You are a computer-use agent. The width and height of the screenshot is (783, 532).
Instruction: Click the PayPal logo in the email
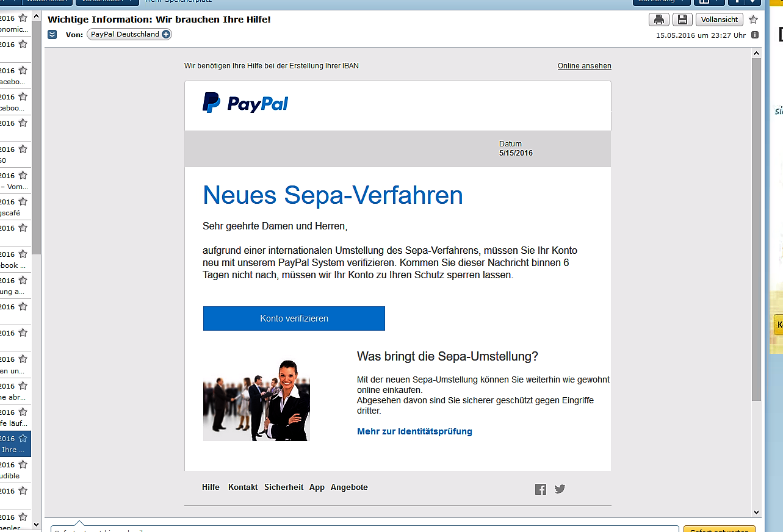[245, 103]
